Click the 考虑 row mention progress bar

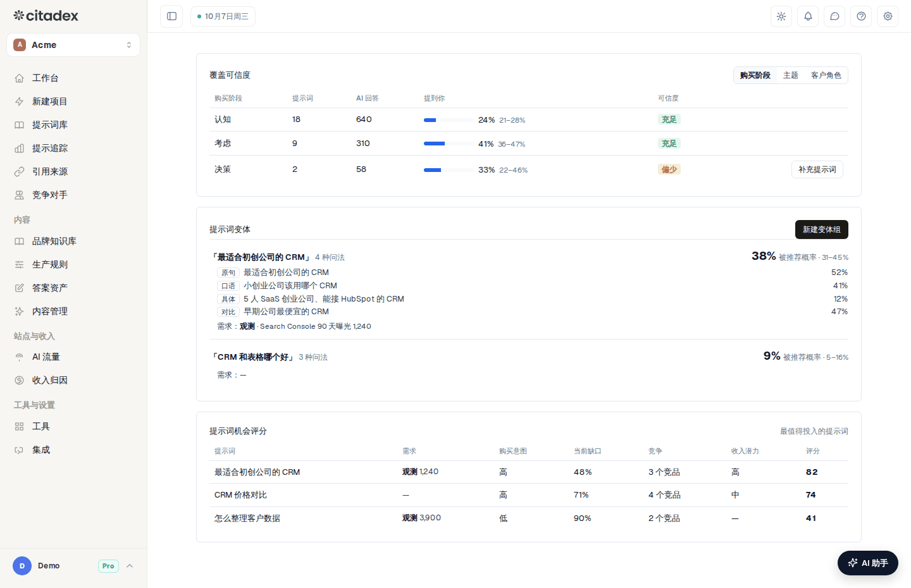[x=449, y=144]
